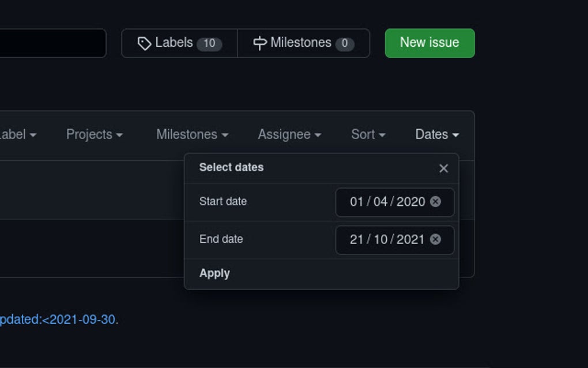Image resolution: width=588 pixels, height=368 pixels.
Task: Apply the selected date range
Action: coord(214,273)
